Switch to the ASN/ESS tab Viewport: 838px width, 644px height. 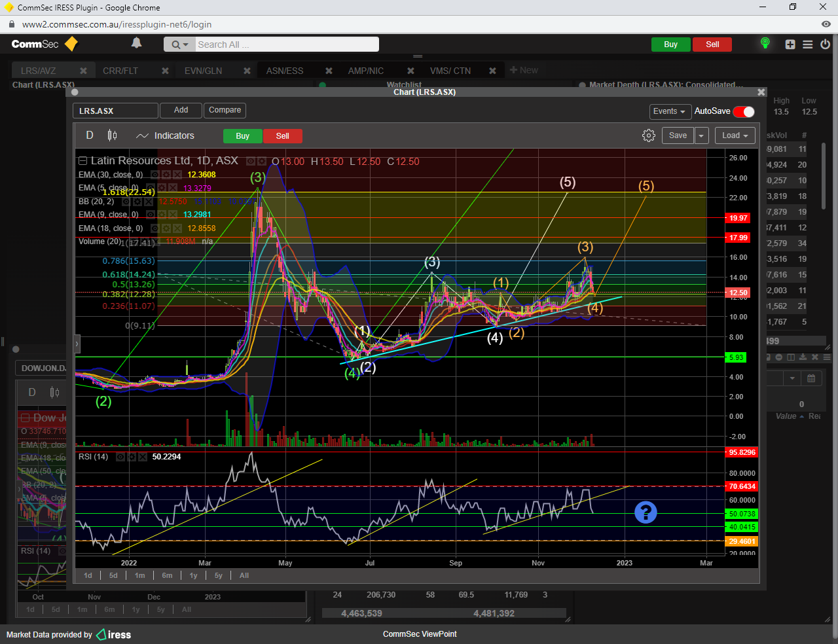[x=284, y=71]
